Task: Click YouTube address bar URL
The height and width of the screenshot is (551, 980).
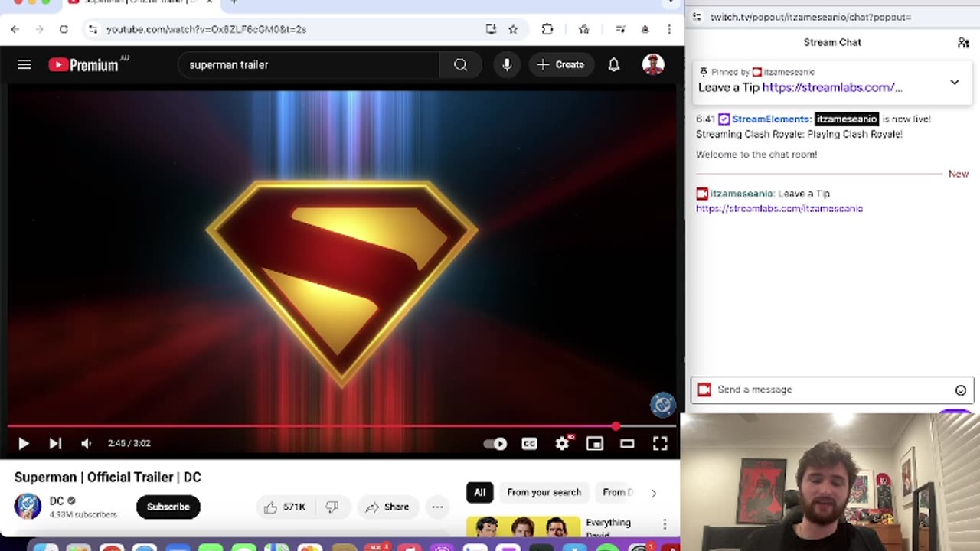Action: pos(206,29)
